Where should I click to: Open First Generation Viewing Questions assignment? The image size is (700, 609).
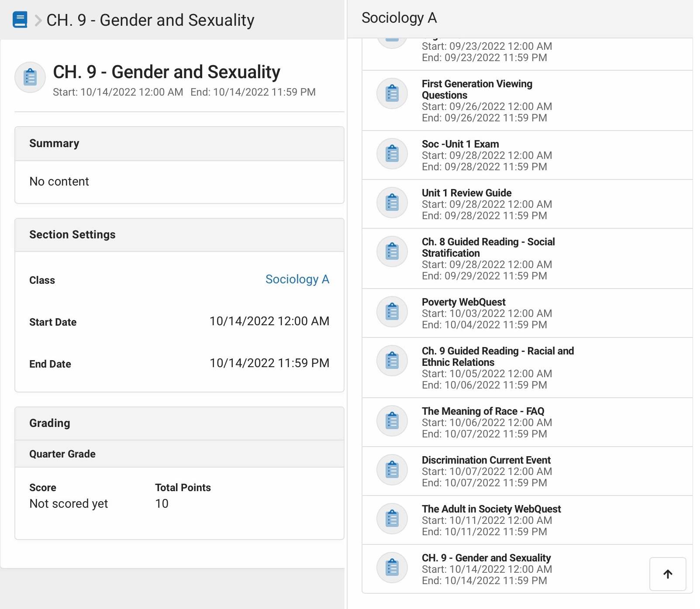pyautogui.click(x=477, y=89)
